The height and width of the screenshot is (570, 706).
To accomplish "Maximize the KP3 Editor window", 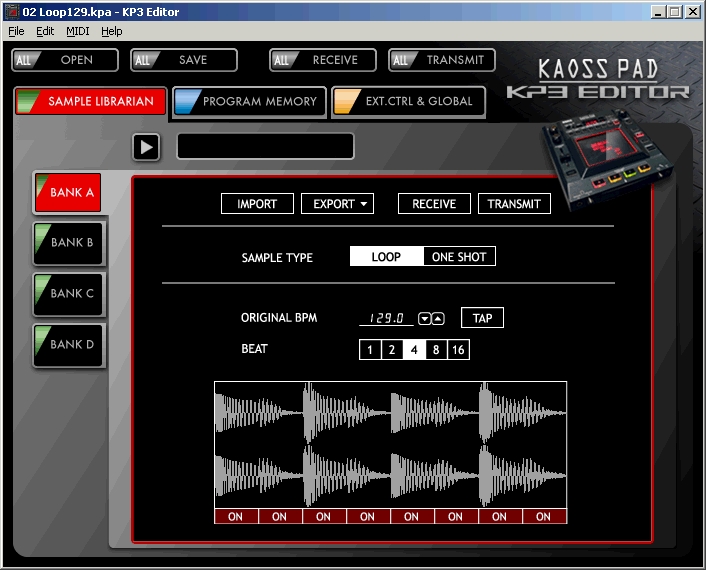I will pos(674,12).
